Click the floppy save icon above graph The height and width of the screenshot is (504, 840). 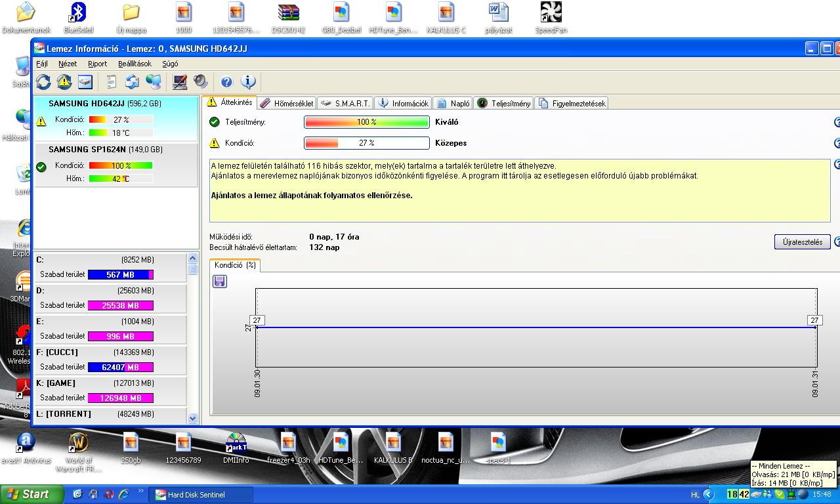[x=220, y=282]
